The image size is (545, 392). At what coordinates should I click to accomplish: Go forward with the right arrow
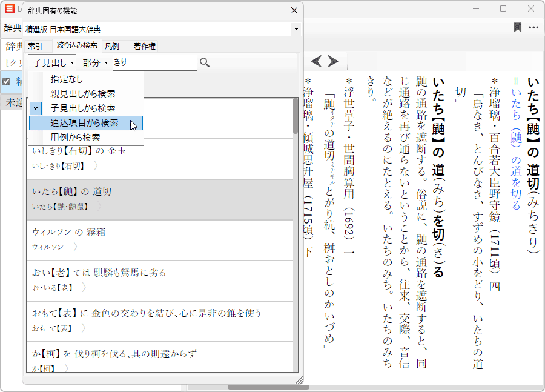[x=332, y=61]
